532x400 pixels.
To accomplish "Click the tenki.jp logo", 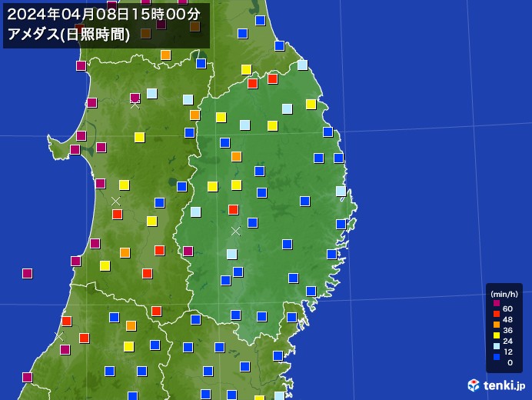I will pyautogui.click(x=497, y=385).
